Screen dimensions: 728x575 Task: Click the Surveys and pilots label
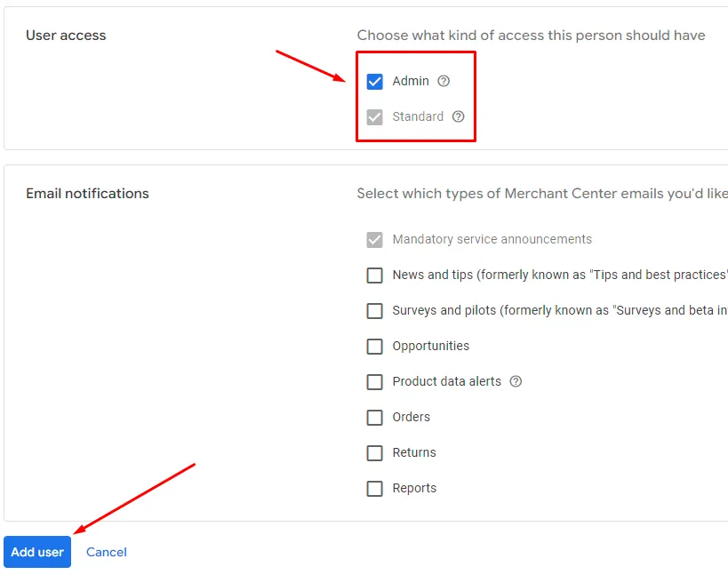click(560, 310)
